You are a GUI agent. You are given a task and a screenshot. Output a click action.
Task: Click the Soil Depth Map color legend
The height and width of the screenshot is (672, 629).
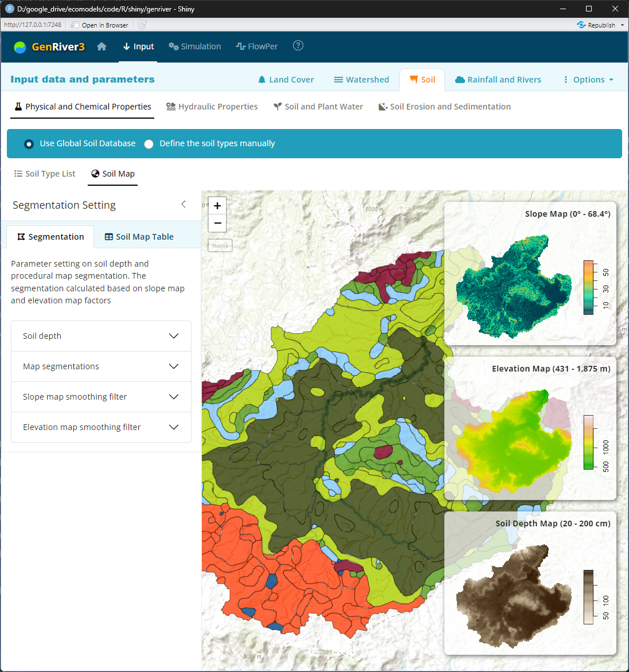click(589, 597)
